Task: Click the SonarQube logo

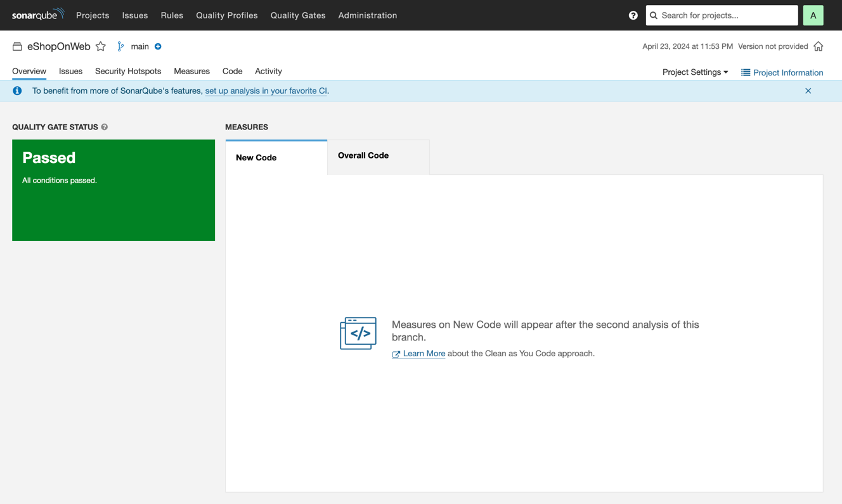Action: pyautogui.click(x=38, y=15)
